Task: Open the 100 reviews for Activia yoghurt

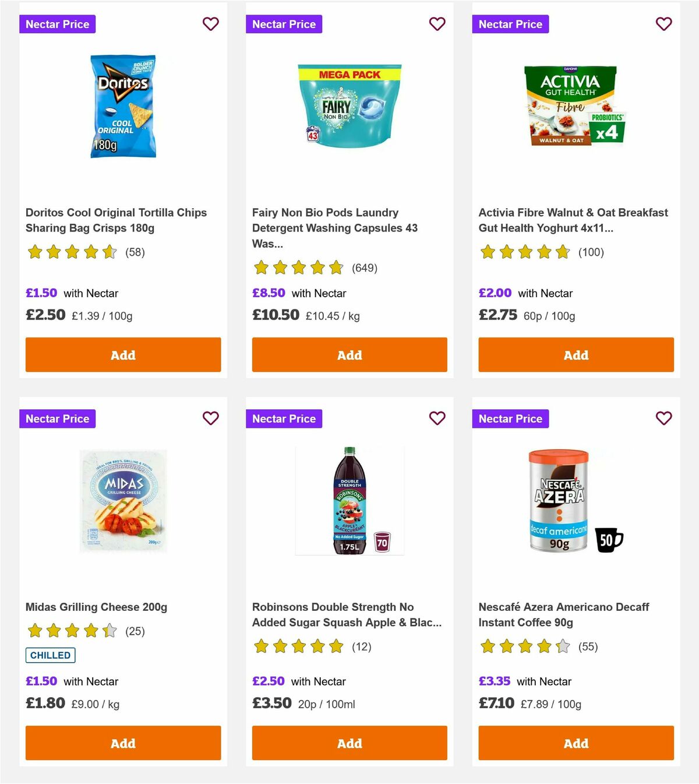Action: pos(542,252)
